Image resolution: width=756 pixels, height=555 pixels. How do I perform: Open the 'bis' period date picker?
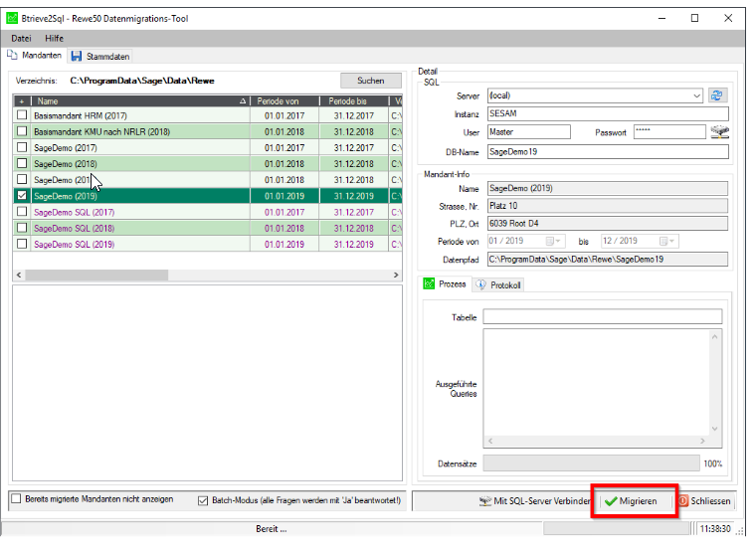667,241
